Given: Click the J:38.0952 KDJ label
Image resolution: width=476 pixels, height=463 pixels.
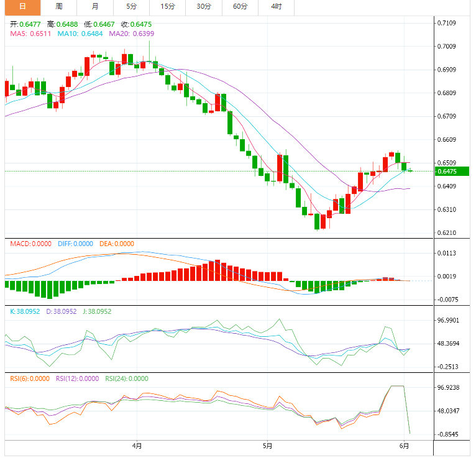Looking at the screenshot, I should [97, 311].
